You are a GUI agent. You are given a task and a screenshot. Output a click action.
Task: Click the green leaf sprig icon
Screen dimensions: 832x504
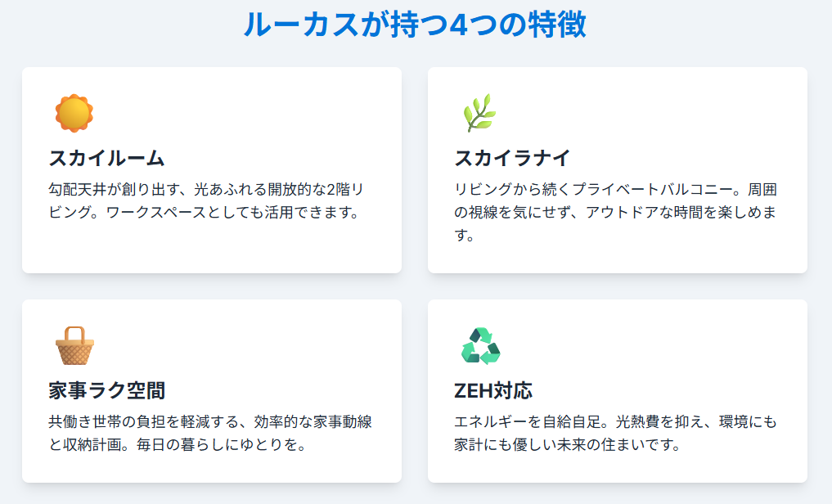(x=479, y=113)
